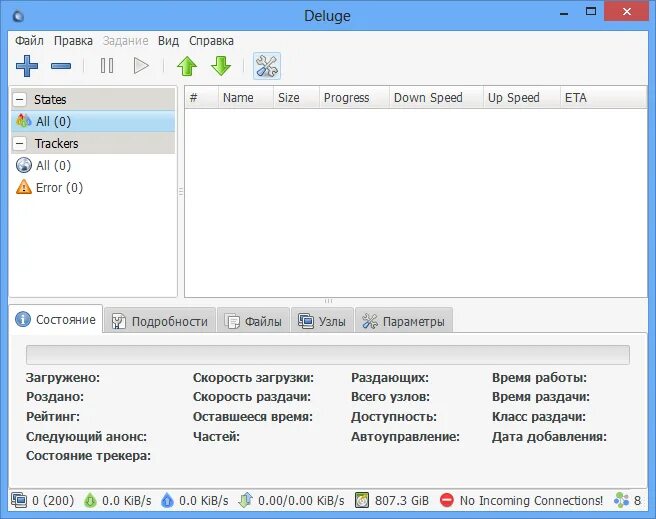Sort by the # column header

point(202,97)
